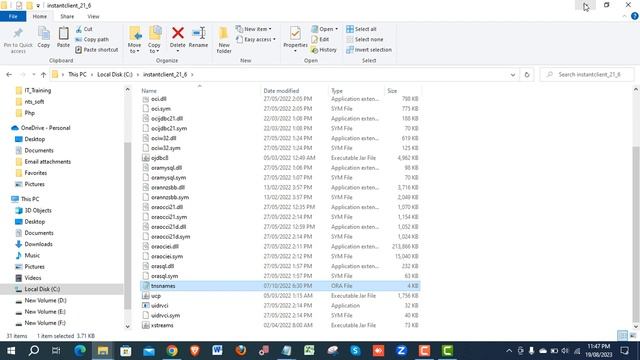Click Edit in the Open group
640x360 pixels.
320,39
